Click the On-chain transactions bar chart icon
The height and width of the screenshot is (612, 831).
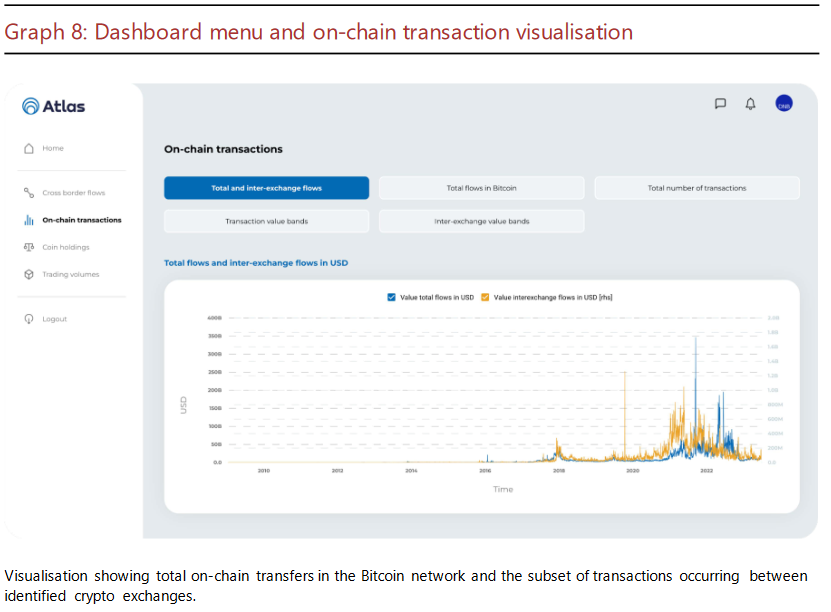(29, 220)
